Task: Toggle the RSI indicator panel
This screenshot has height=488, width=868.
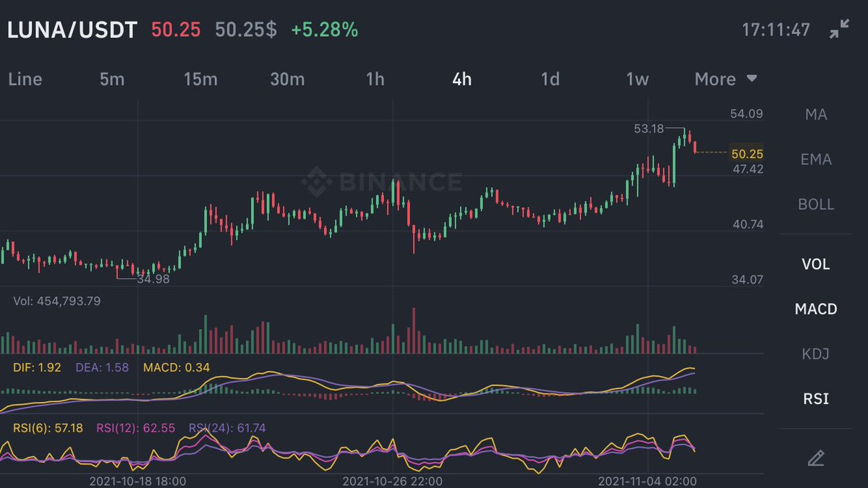Action: click(816, 398)
